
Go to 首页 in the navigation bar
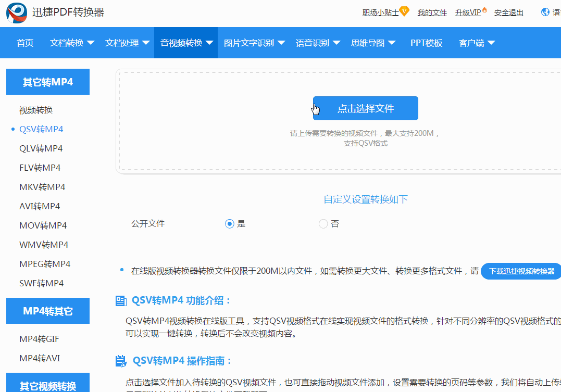point(25,43)
